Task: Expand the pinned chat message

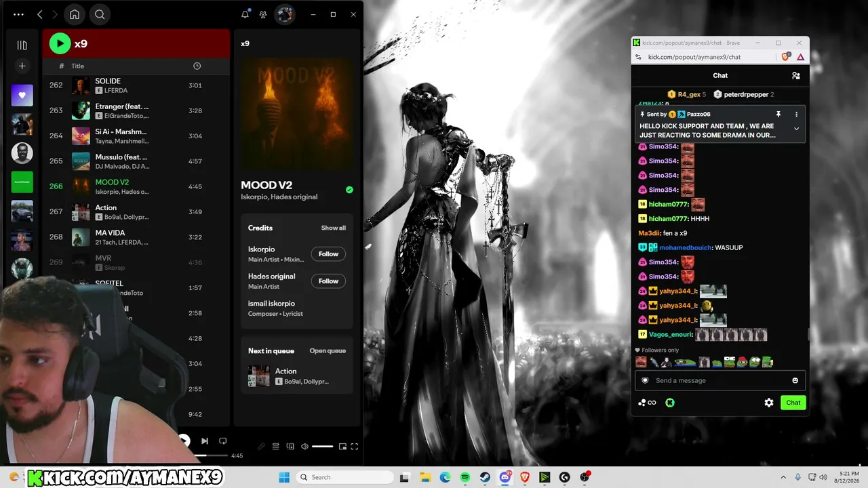Action: (x=796, y=129)
